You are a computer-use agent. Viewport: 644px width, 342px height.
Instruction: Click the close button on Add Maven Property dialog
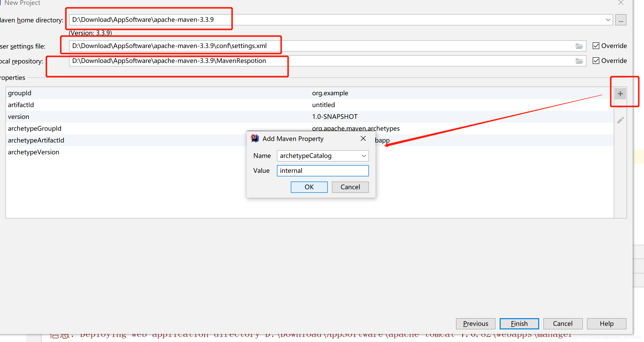pyautogui.click(x=363, y=138)
